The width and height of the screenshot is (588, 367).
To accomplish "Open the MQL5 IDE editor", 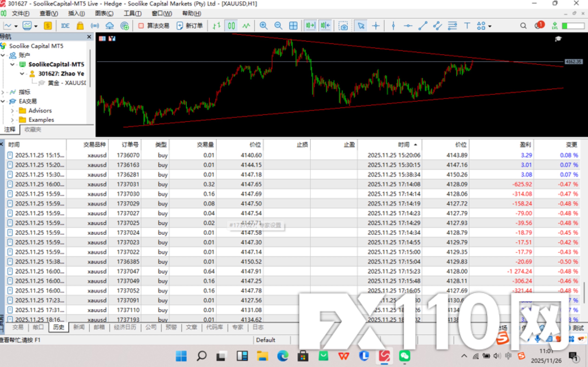I will (65, 26).
